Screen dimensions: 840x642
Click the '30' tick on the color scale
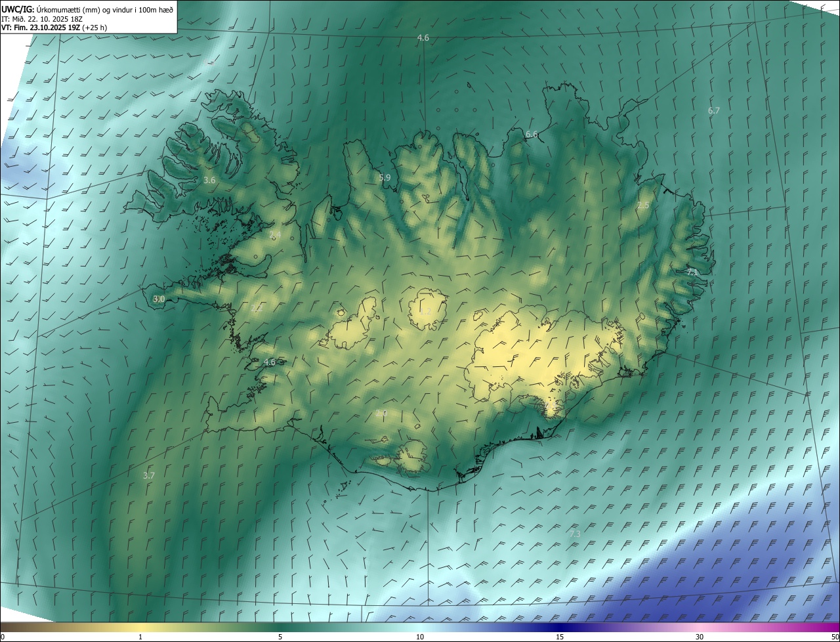pos(700,637)
